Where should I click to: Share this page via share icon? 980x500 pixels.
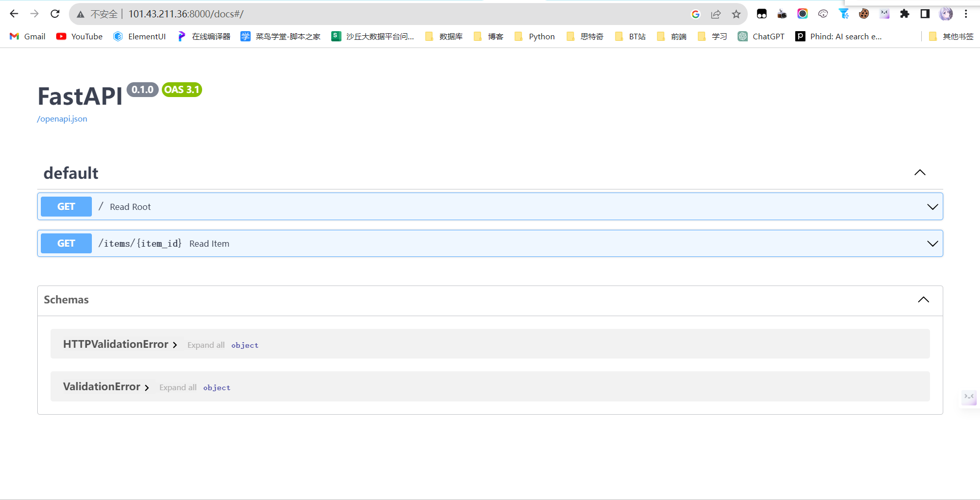(716, 14)
